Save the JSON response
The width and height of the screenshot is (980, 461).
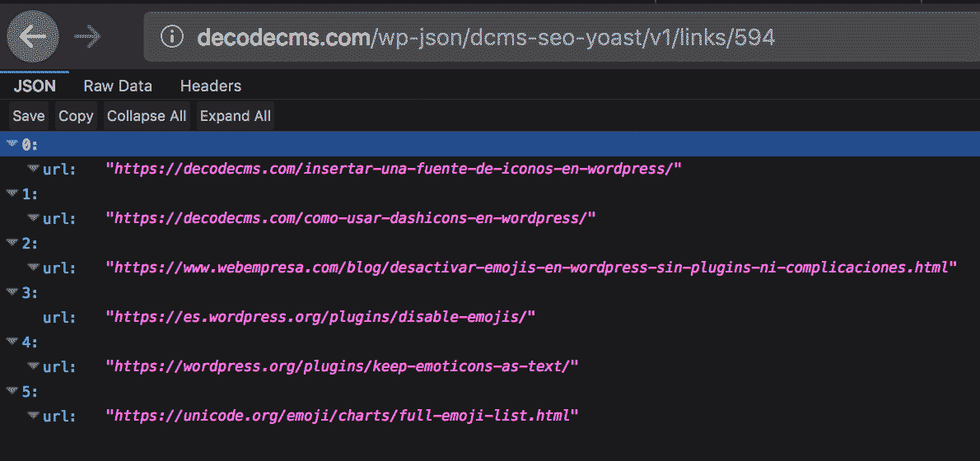(29, 116)
